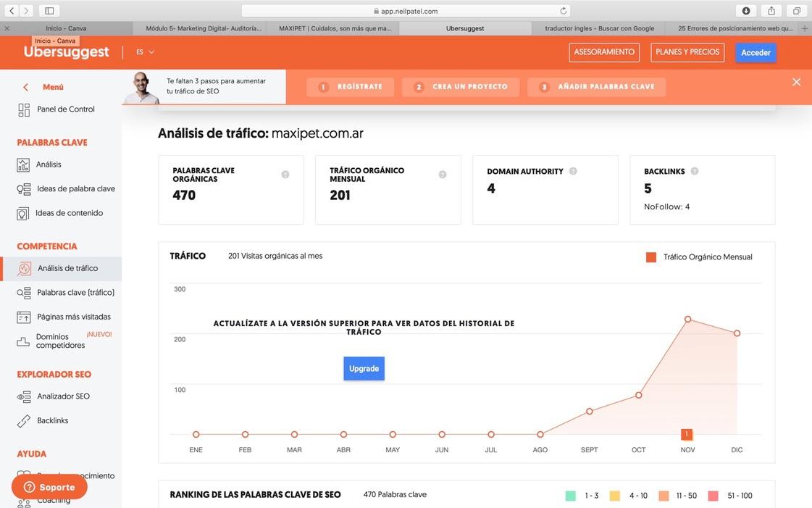Click the Dominios competidores icon
This screenshot has width=812, height=508.
point(22,341)
